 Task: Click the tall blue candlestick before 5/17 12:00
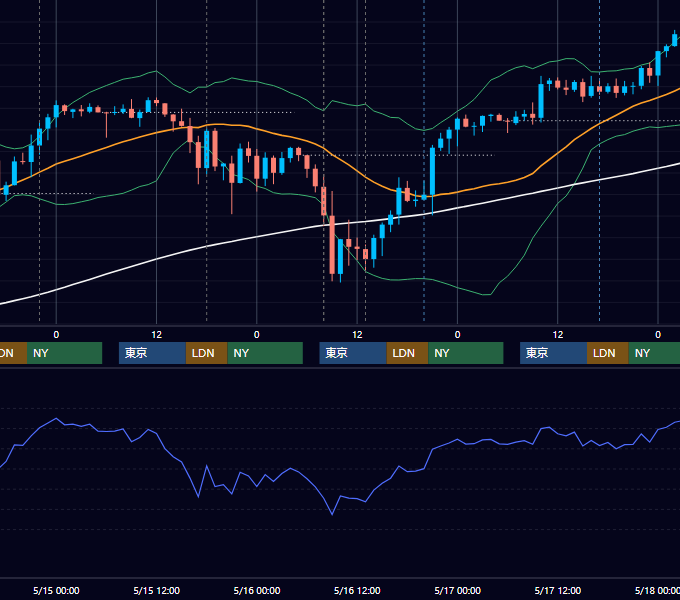[x=541, y=101]
